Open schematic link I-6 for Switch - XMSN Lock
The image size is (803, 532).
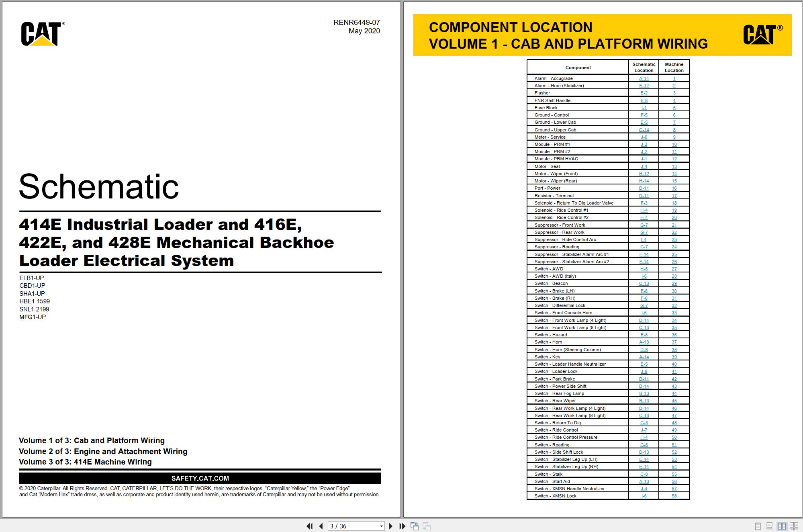click(x=644, y=496)
